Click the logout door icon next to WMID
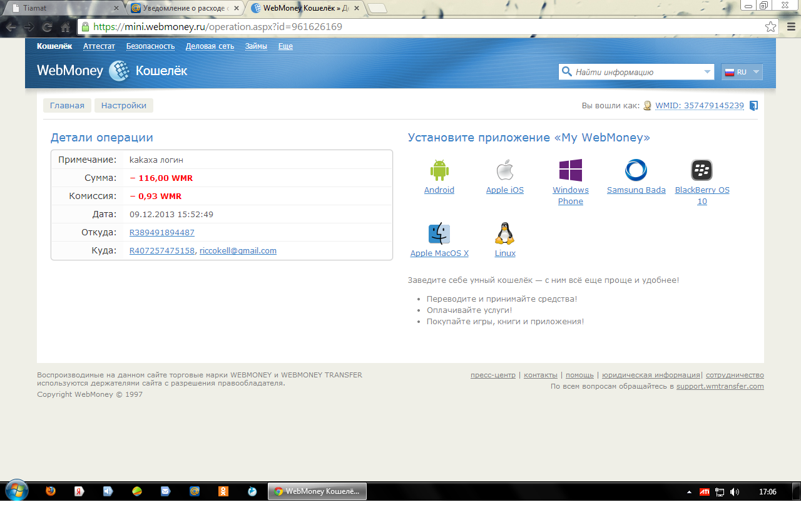This screenshot has width=801, height=532. tap(753, 105)
